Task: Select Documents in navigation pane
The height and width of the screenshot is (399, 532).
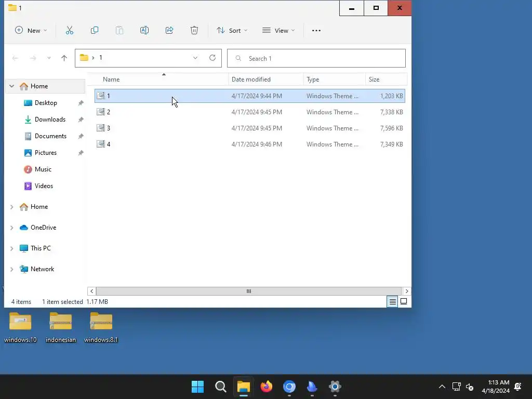Action: 50,136
